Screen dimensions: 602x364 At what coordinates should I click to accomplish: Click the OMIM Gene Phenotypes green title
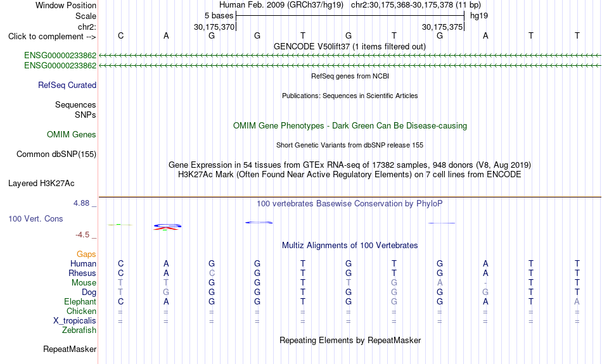(350, 126)
